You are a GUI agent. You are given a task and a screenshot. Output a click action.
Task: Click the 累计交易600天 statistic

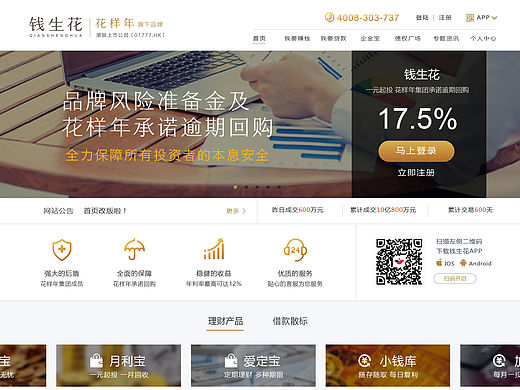coord(470,210)
